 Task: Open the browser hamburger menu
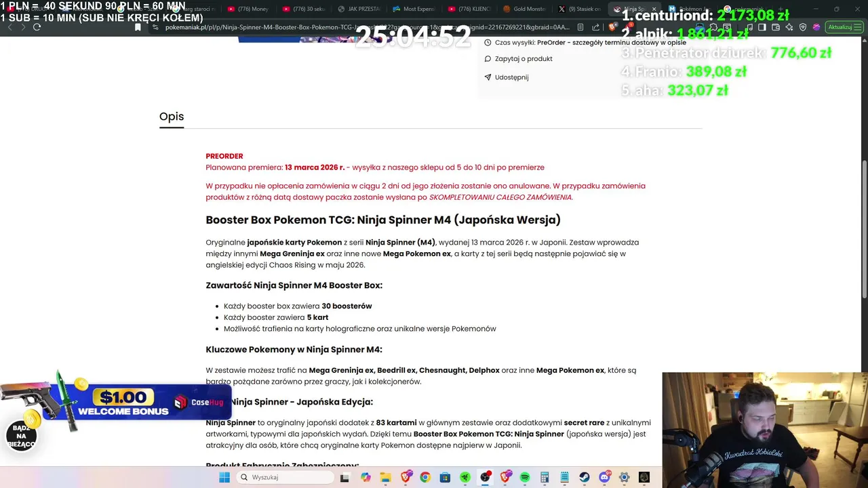[858, 27]
